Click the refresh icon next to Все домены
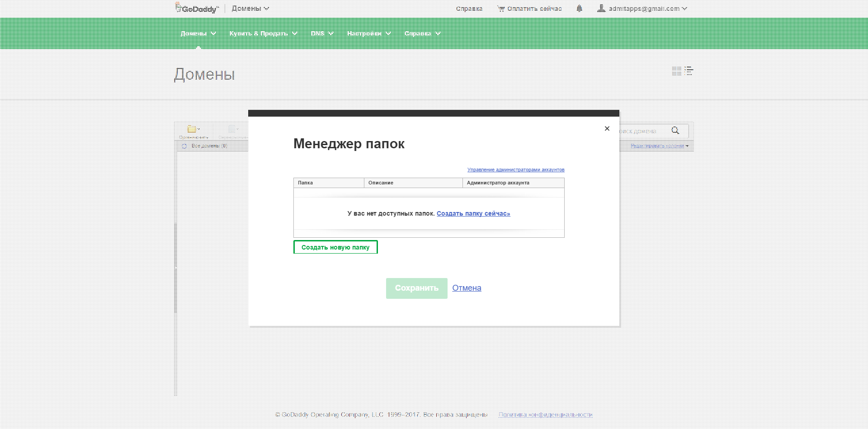This screenshot has height=429, width=868. 184,146
